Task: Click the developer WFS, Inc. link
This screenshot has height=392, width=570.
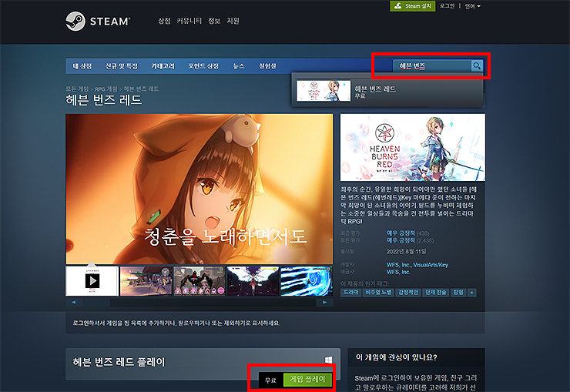Action: [398, 265]
